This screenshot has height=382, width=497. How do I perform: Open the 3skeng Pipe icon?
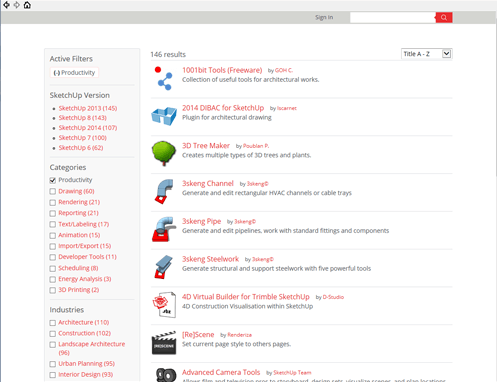click(164, 229)
